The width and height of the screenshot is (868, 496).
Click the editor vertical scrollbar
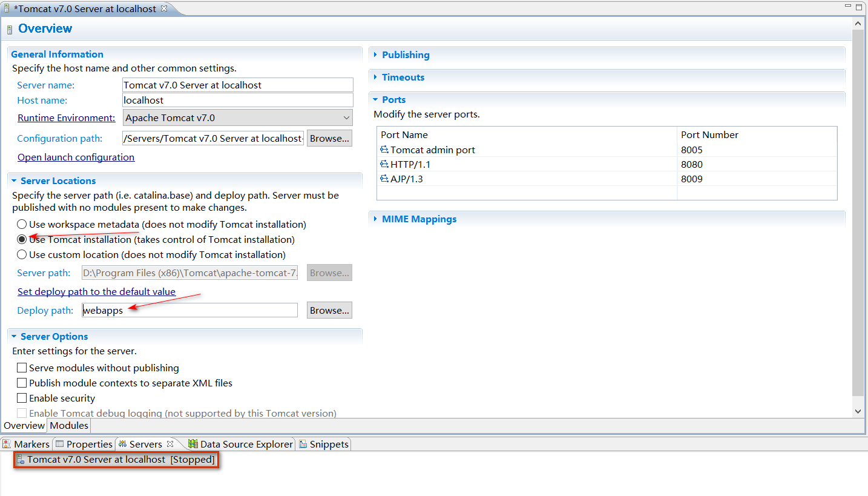858,212
